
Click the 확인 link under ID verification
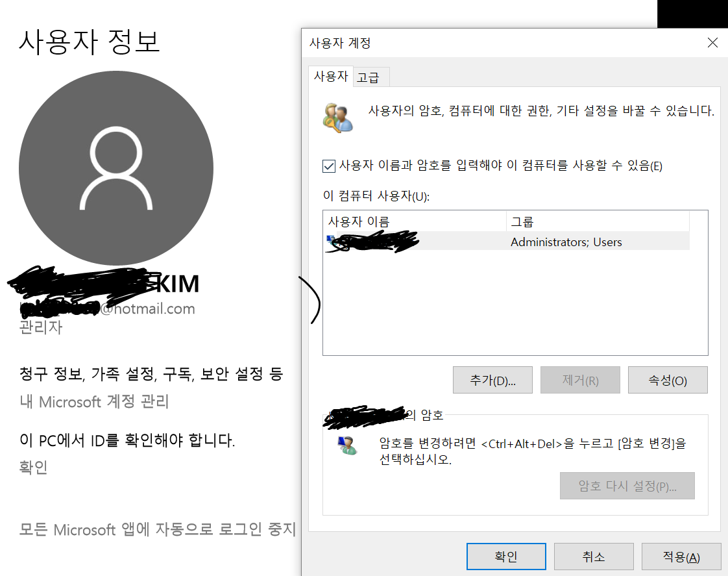click(34, 467)
